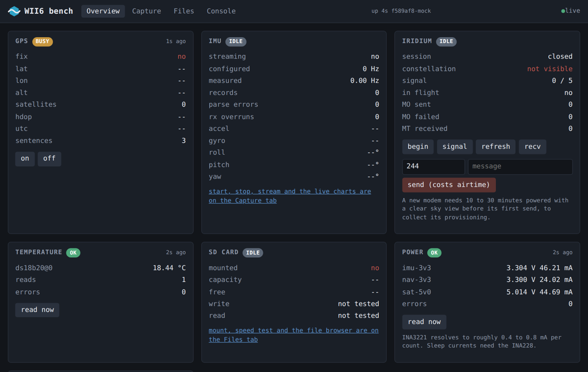Click the GPS sentences count 3

184,141
